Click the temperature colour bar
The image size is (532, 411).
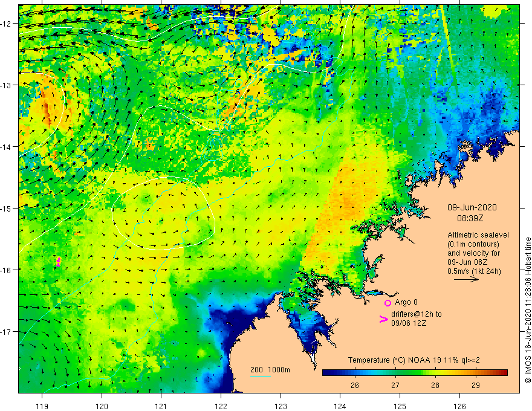tap(415, 373)
